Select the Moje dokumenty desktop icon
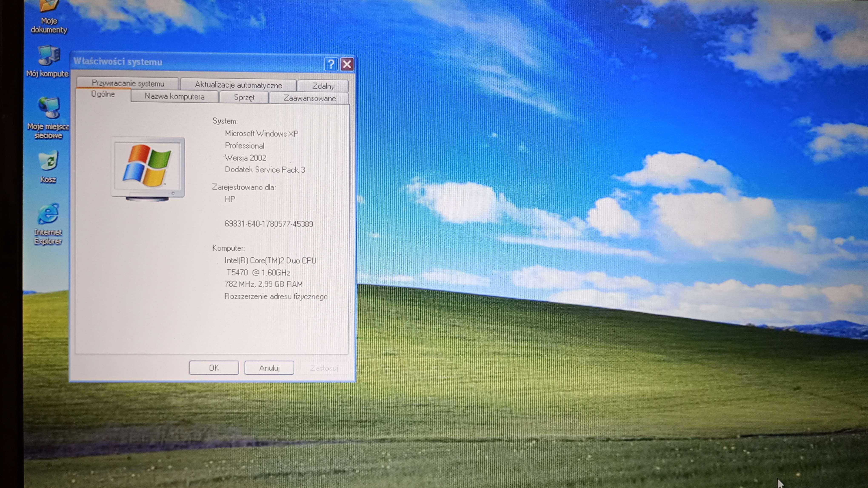 point(49,17)
